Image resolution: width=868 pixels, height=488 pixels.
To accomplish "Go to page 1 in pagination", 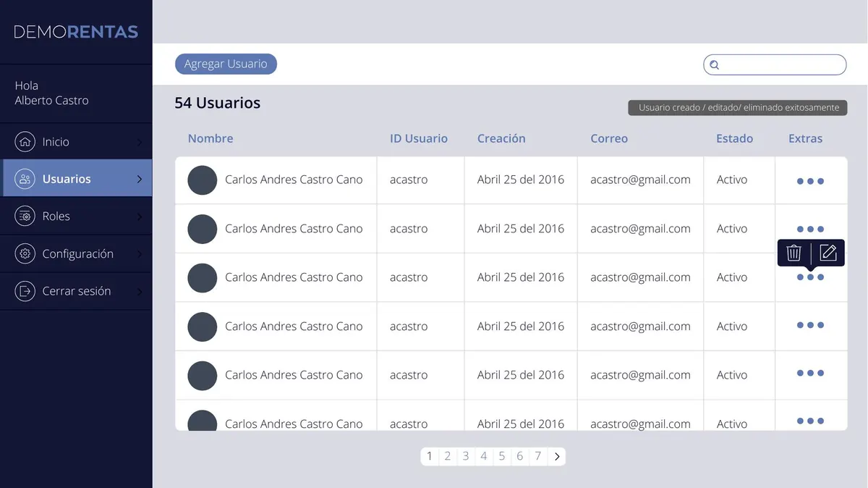I will pos(430,456).
